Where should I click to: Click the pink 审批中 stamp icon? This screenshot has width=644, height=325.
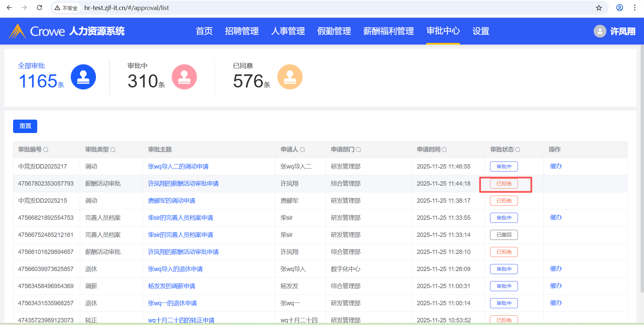[x=184, y=77]
